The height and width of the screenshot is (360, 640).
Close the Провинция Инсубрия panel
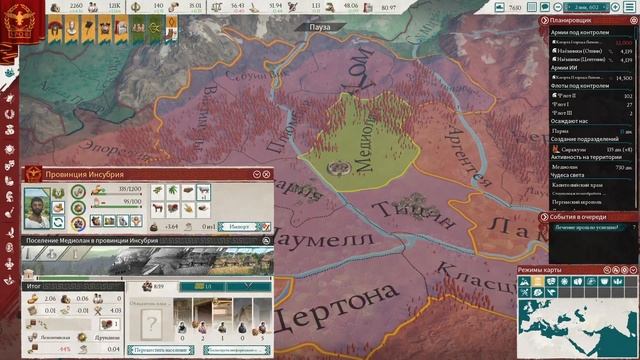pos(267,174)
